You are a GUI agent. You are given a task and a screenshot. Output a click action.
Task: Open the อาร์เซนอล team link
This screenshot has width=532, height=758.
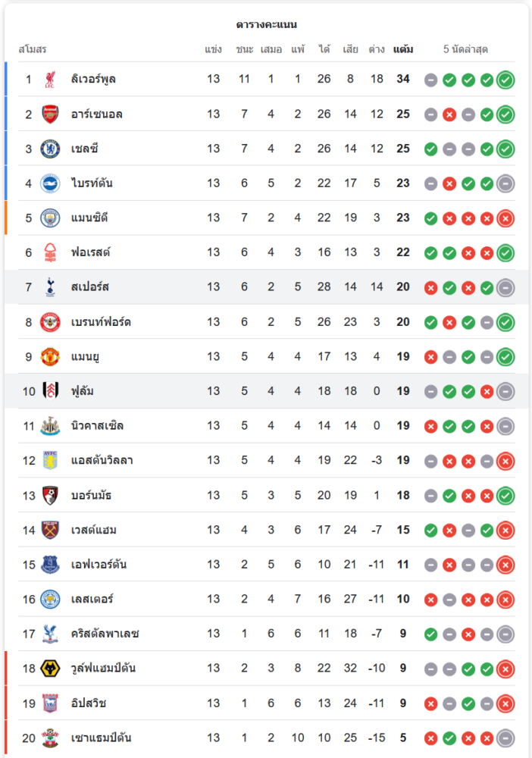click(96, 114)
